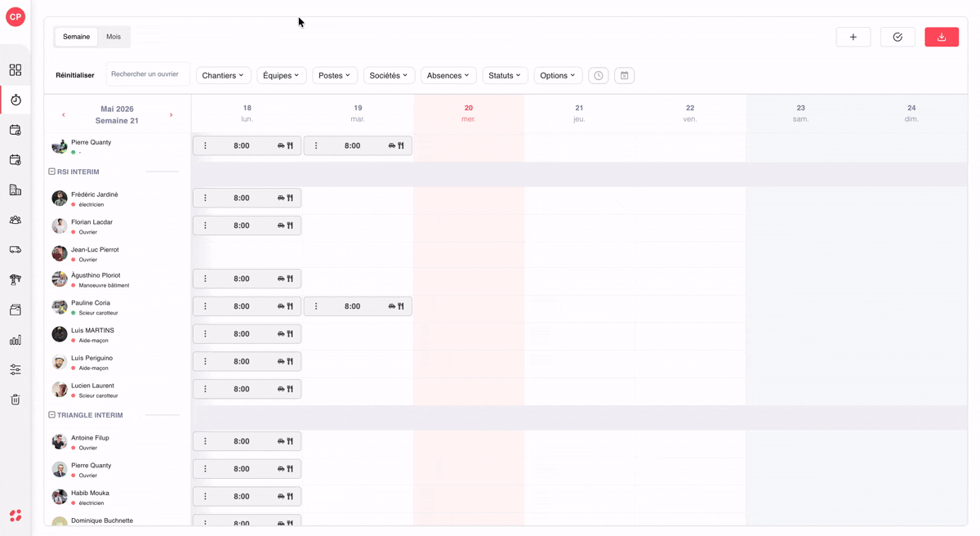
Task: Select Friday 22 column header
Action: pyautogui.click(x=690, y=114)
